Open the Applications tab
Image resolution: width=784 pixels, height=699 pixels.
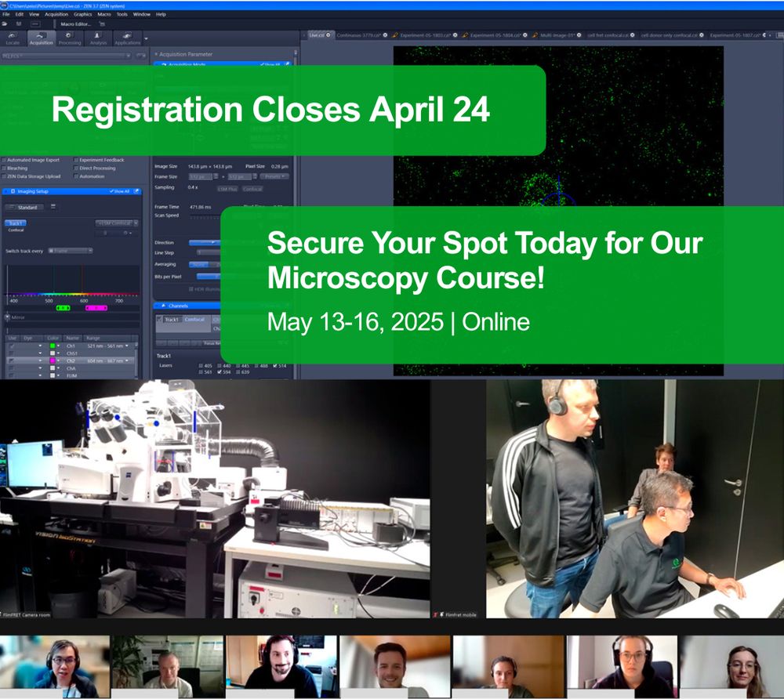(x=128, y=38)
